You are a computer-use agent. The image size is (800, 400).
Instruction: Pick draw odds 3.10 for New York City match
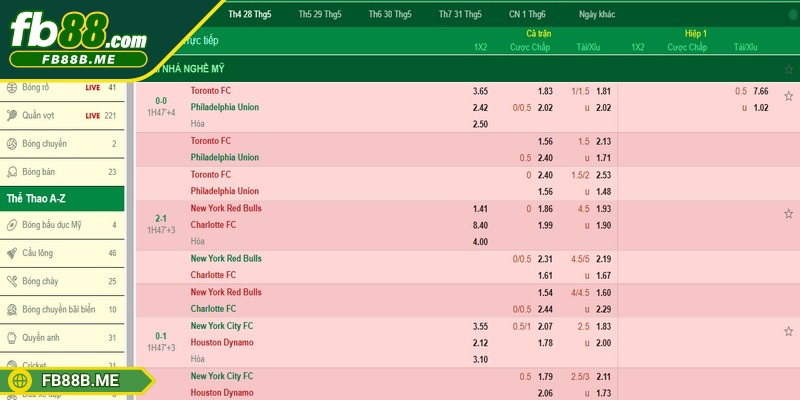pyautogui.click(x=480, y=360)
